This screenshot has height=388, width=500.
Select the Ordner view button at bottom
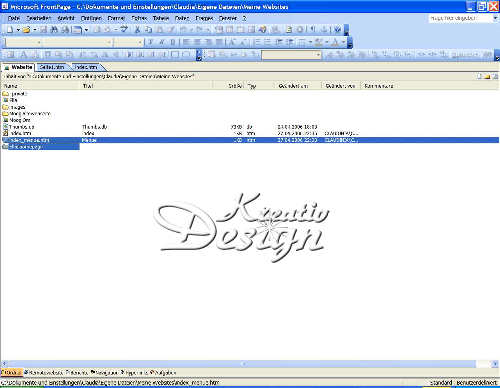tap(11, 372)
